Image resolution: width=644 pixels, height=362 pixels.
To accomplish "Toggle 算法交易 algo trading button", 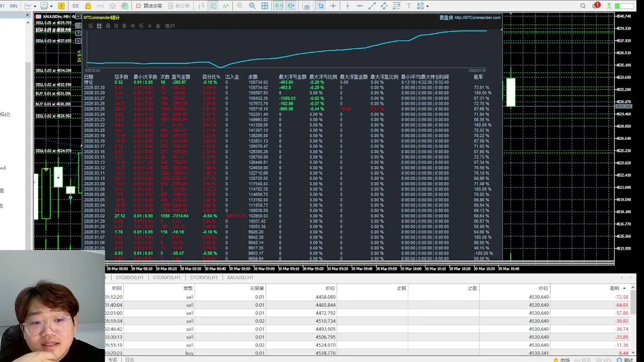I will pos(149,6).
